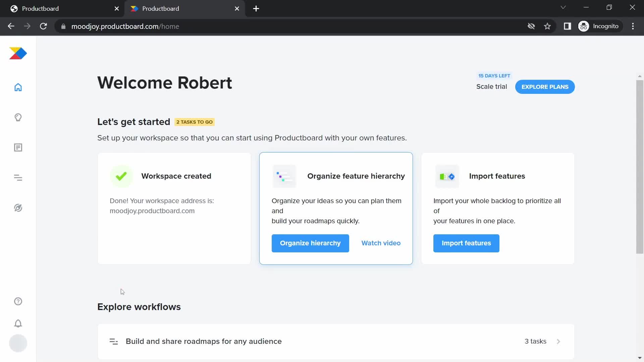Open the Help question mark icon
Viewport: 644px width, 362px height.
pos(18,301)
